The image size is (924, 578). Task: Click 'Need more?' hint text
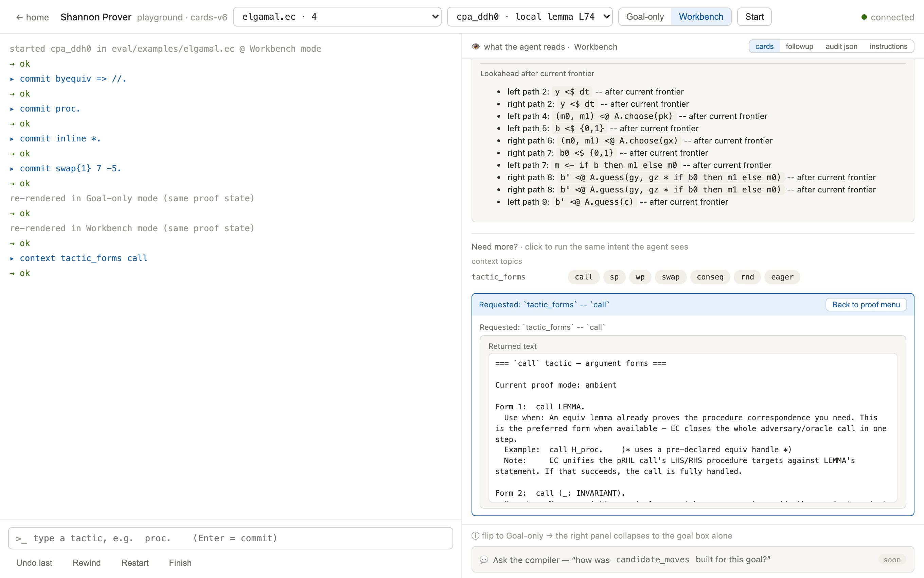[495, 247]
